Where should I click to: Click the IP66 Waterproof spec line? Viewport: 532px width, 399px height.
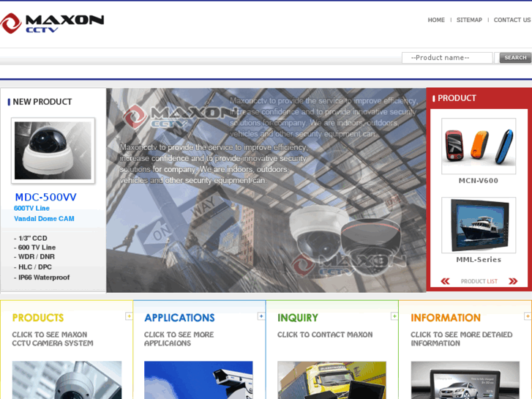[42, 277]
